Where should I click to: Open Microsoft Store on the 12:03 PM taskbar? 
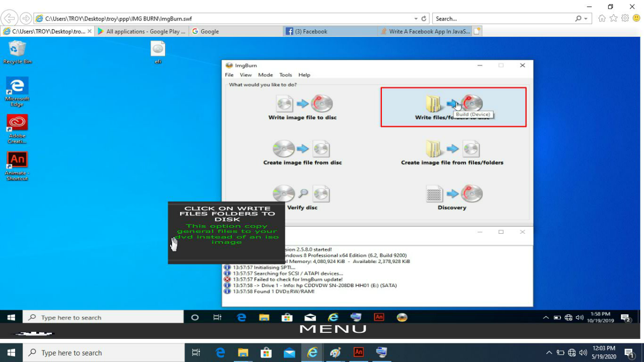point(266,353)
